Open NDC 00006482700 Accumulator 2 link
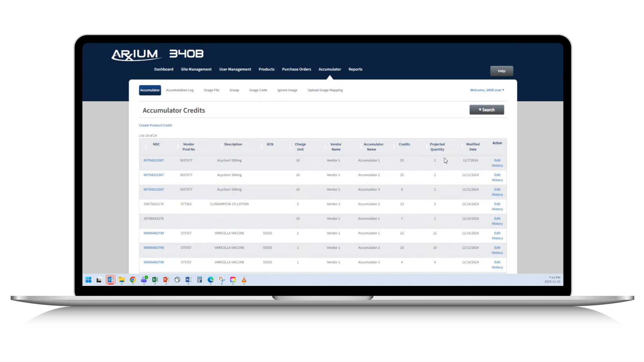Image resolution: width=644 pixels, height=362 pixels. point(154,248)
